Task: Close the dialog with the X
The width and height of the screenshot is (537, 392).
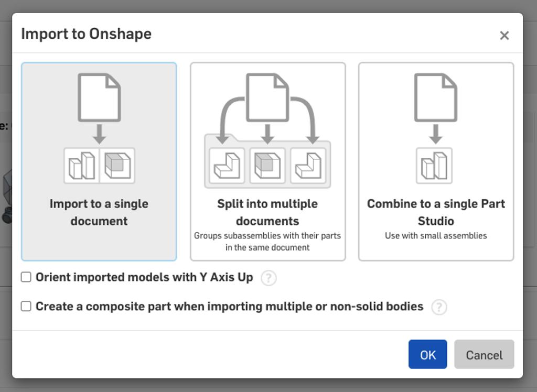Action: tap(504, 35)
